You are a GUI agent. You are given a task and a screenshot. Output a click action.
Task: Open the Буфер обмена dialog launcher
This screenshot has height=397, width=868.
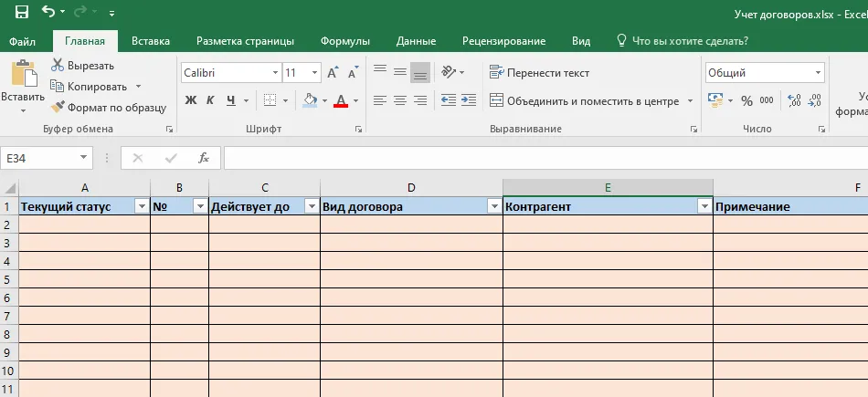tap(169, 130)
